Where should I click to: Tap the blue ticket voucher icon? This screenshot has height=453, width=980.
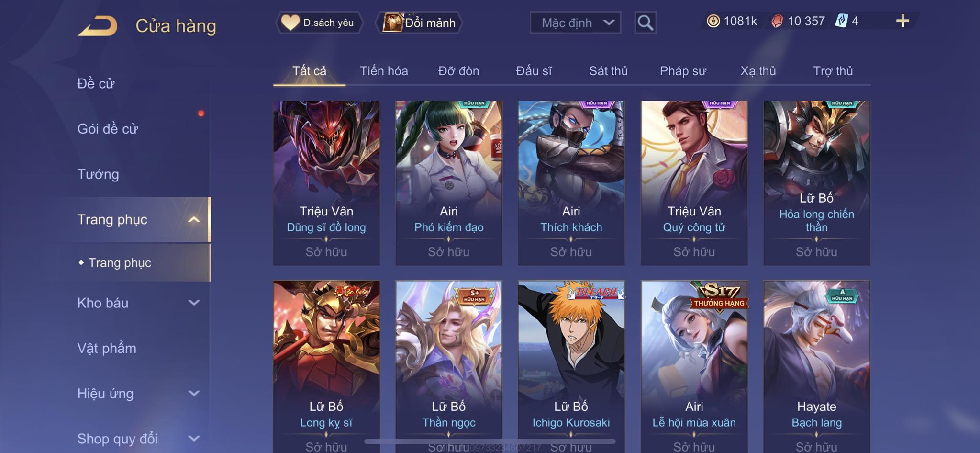(841, 21)
